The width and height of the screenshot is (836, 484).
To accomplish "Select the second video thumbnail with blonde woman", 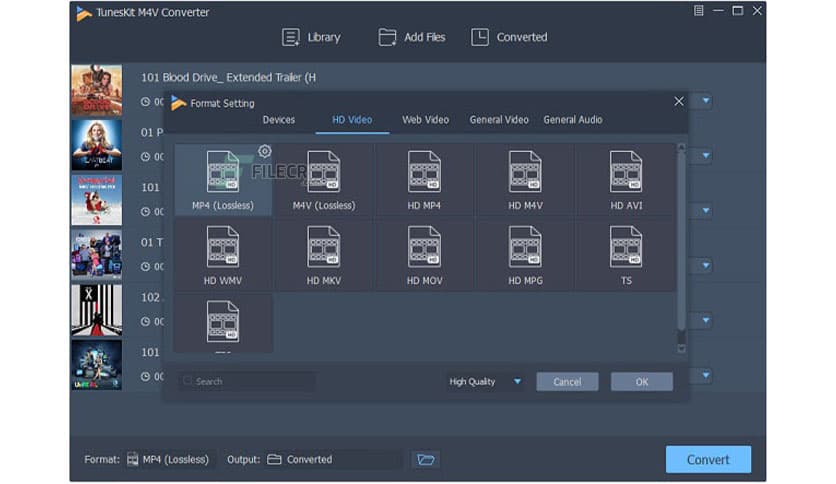I will coord(97,145).
